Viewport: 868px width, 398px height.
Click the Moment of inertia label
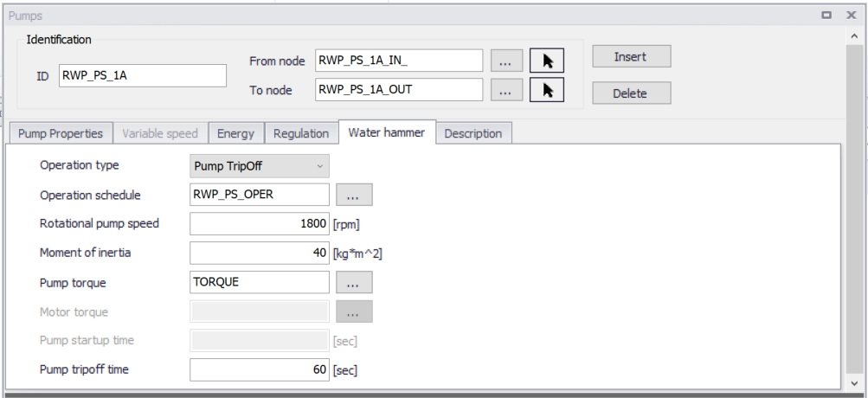coord(86,253)
